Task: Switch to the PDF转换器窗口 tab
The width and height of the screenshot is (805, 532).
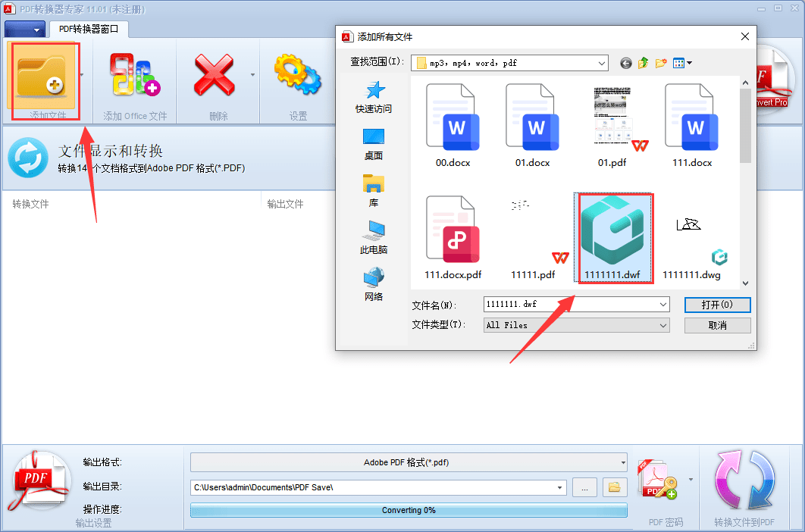Action: point(89,29)
